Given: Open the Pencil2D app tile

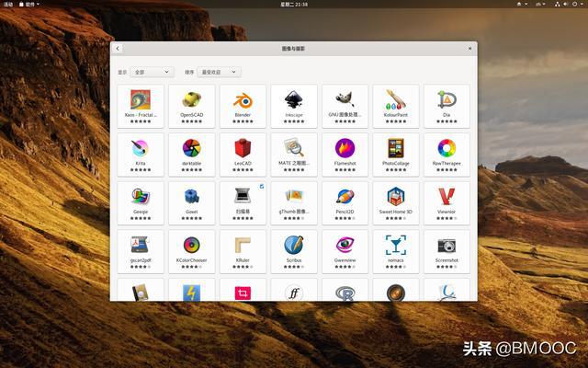Looking at the screenshot, I should (345, 203).
